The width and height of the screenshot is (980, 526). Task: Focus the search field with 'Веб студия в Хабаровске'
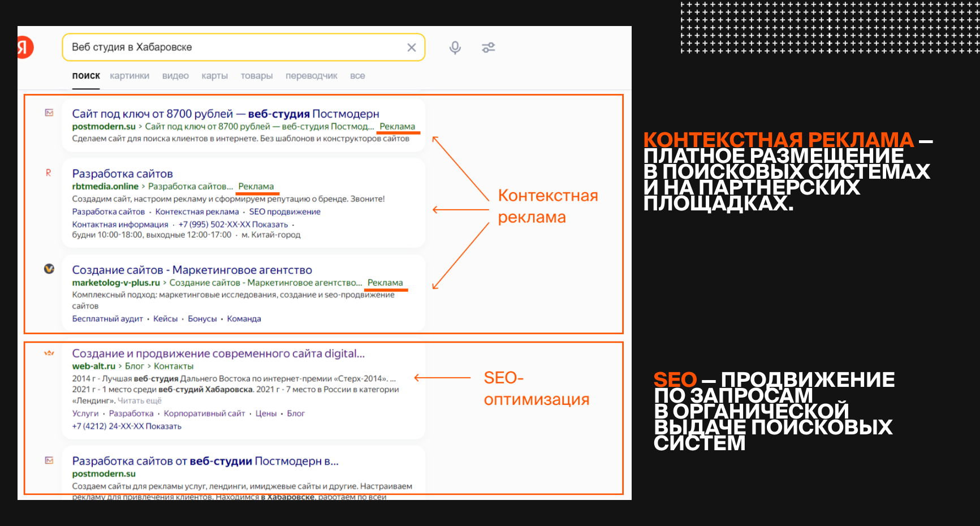pyautogui.click(x=244, y=48)
